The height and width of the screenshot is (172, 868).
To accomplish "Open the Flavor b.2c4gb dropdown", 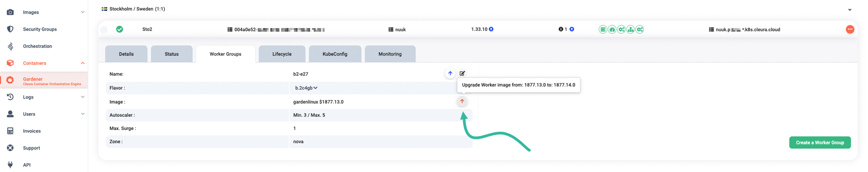I will point(307,88).
